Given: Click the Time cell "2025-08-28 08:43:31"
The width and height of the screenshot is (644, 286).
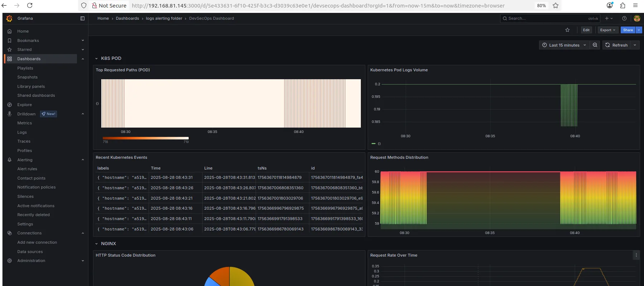Looking at the screenshot, I should click(x=172, y=177).
